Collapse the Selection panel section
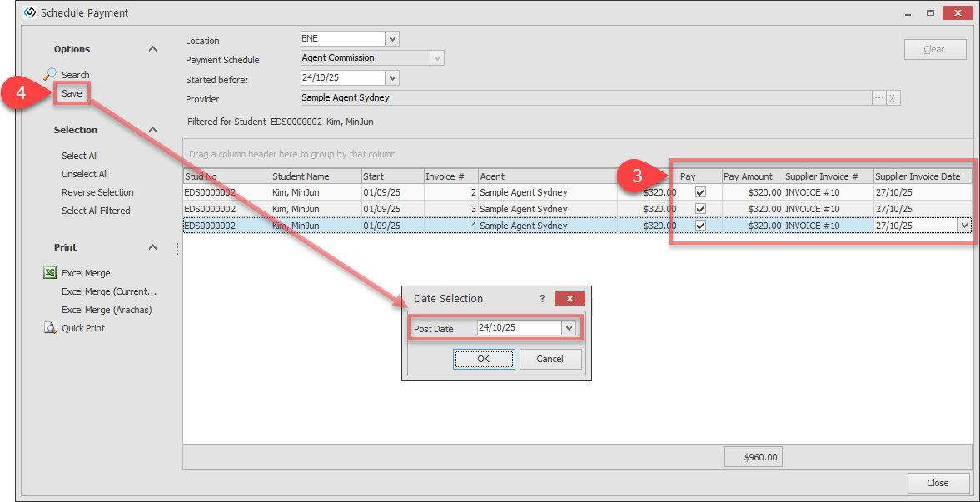The height and width of the screenshot is (502, 980). [x=152, y=130]
